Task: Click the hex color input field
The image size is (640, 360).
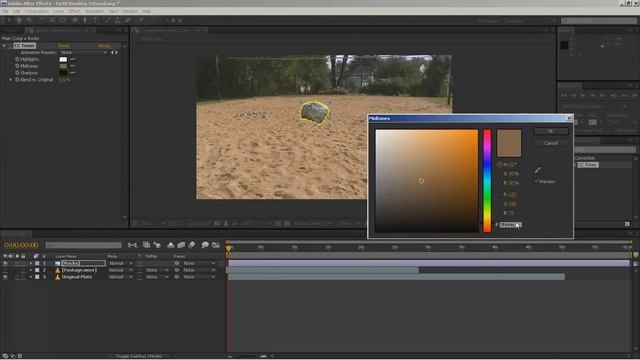Action: 511,225
